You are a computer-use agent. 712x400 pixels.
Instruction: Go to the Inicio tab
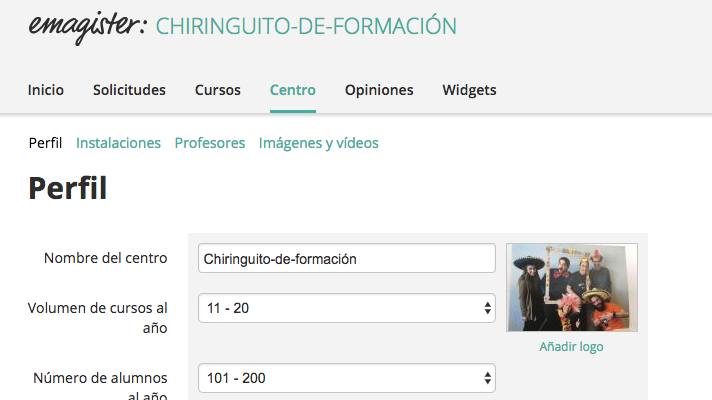pos(46,90)
